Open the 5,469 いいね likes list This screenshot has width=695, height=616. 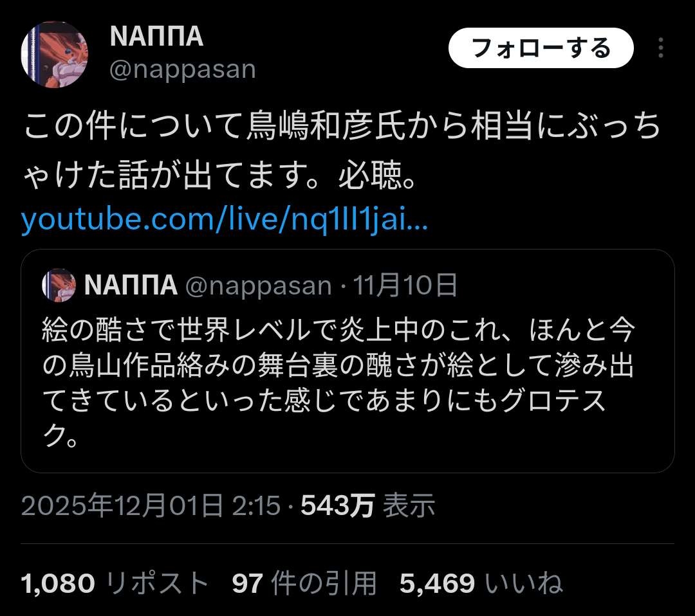tap(481, 583)
